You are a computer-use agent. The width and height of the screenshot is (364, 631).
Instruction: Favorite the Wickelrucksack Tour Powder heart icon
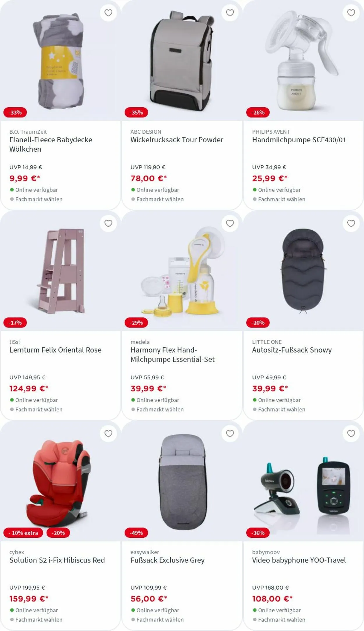[230, 13]
